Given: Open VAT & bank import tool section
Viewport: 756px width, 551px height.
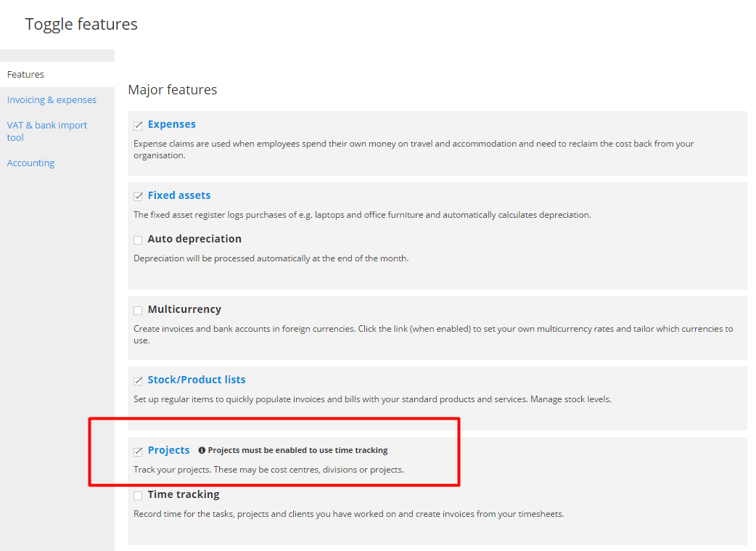Looking at the screenshot, I should [x=46, y=131].
